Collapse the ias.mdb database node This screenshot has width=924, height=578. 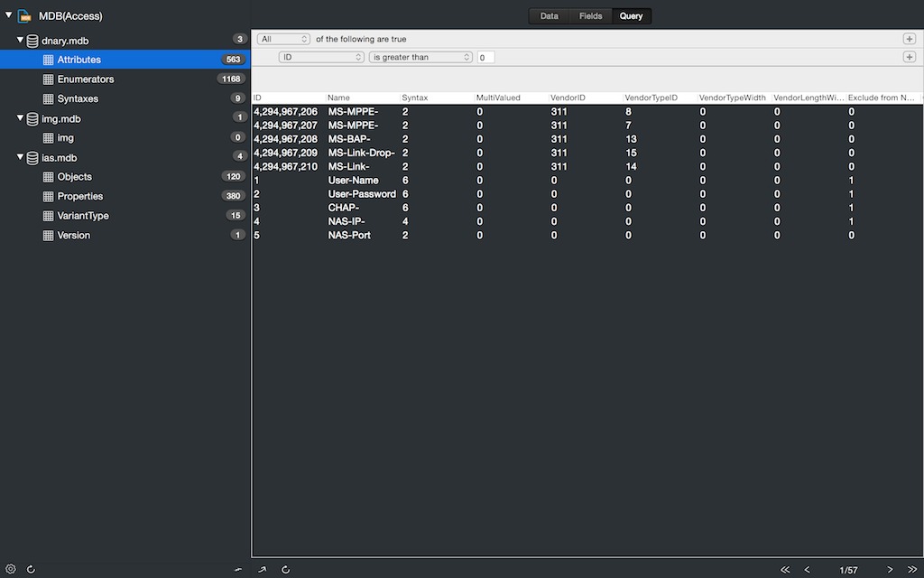coord(21,157)
